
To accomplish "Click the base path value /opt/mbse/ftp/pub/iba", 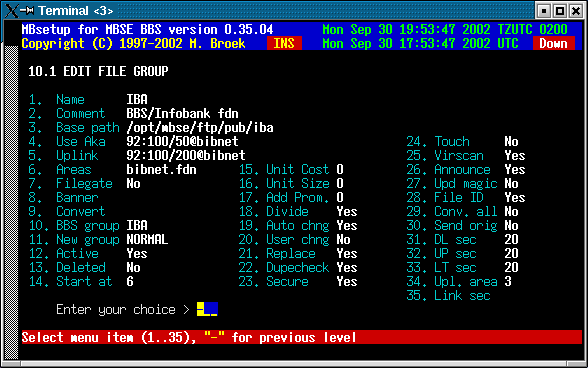I will [200, 128].
